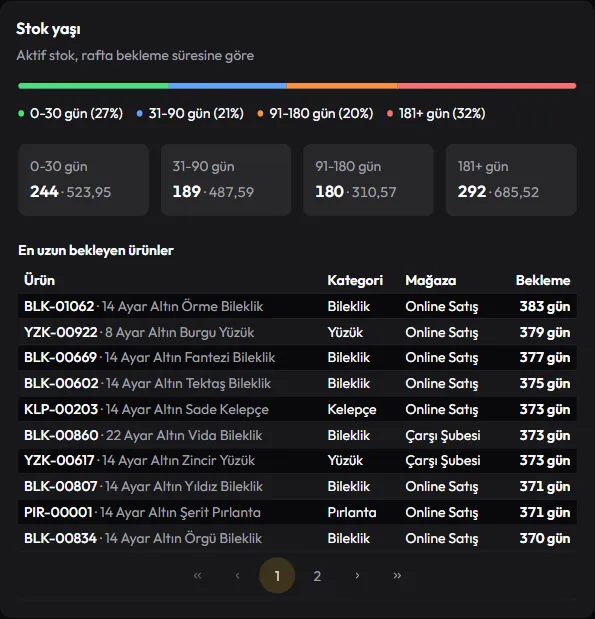Click the 383 gün waiting value
This screenshot has height=619, width=595.
coord(545,306)
